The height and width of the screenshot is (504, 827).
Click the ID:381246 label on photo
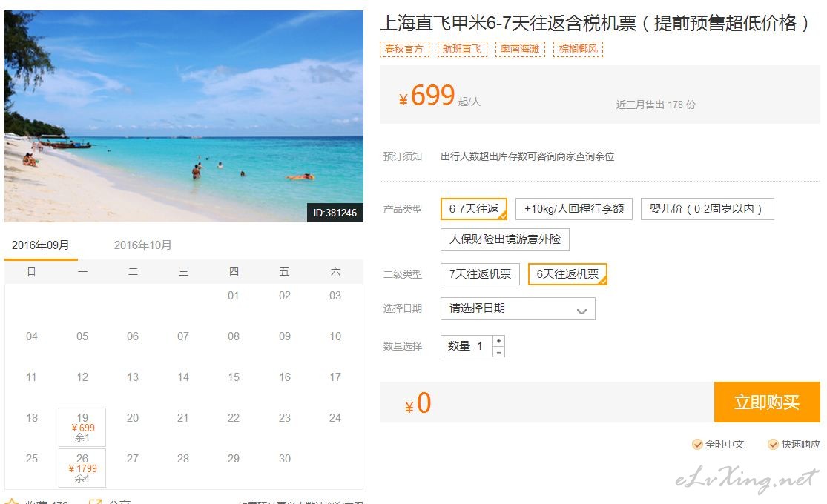click(x=335, y=213)
